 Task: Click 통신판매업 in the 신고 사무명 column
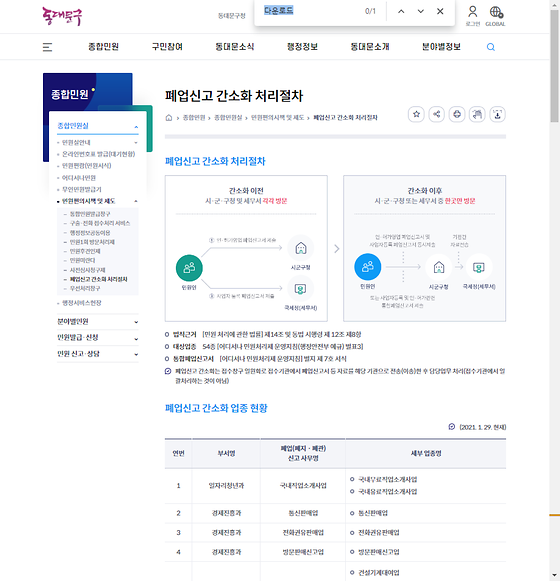[303, 513]
